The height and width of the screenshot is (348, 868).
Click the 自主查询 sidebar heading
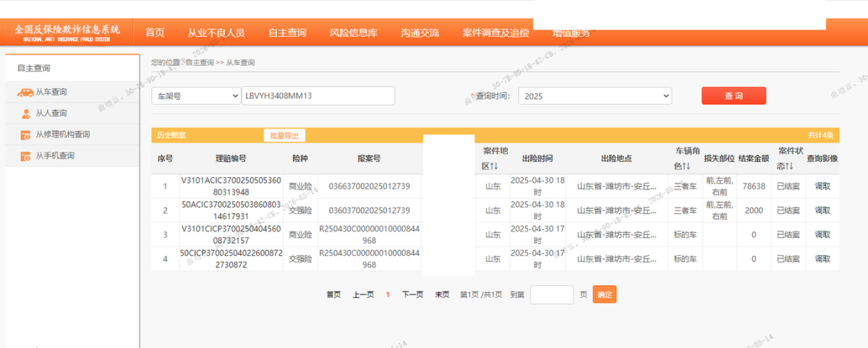point(34,68)
